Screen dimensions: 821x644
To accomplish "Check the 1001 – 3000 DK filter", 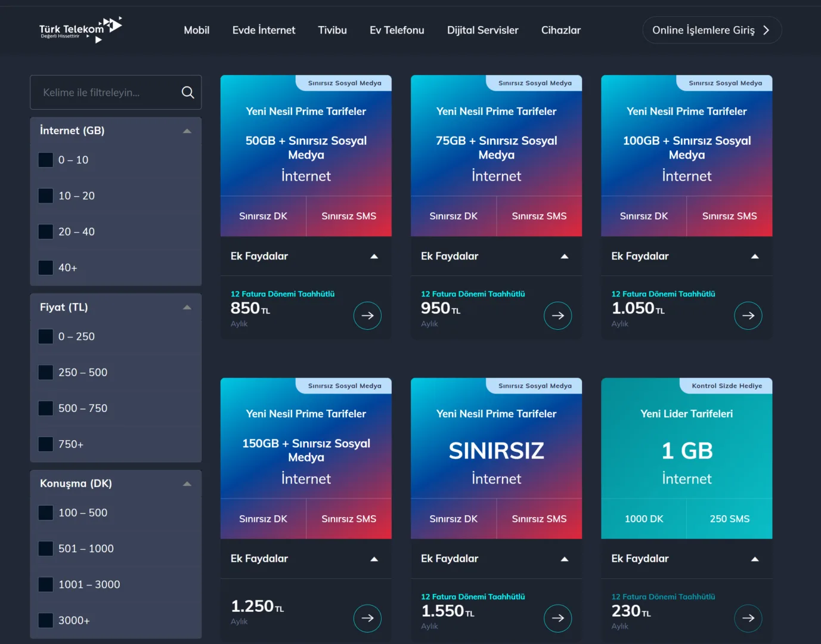I will [x=46, y=584].
